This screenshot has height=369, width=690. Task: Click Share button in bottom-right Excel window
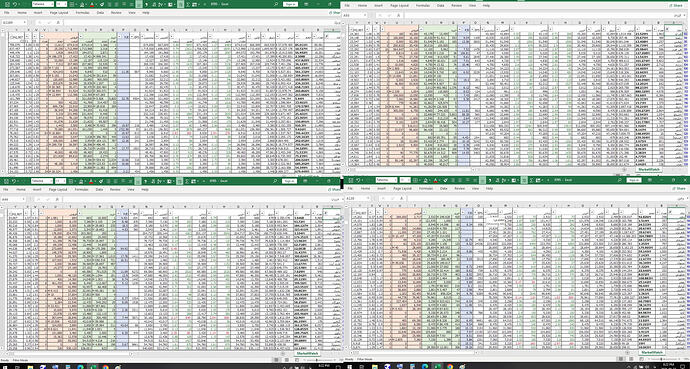click(679, 189)
